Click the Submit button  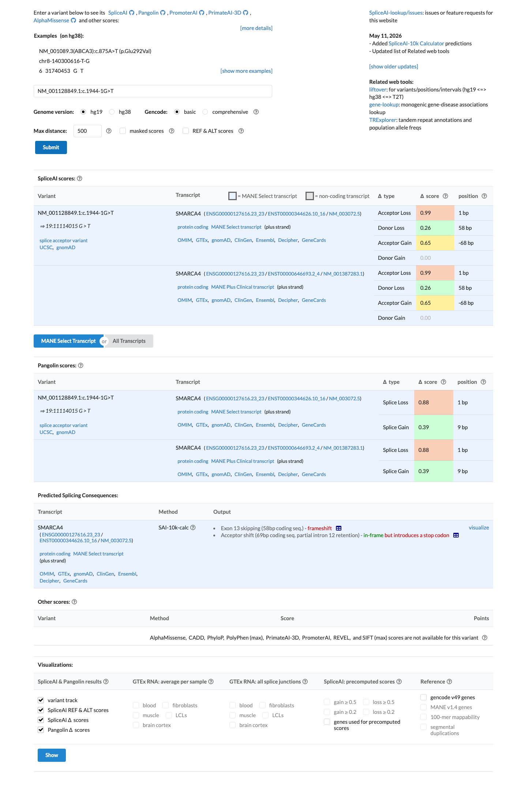tap(51, 147)
